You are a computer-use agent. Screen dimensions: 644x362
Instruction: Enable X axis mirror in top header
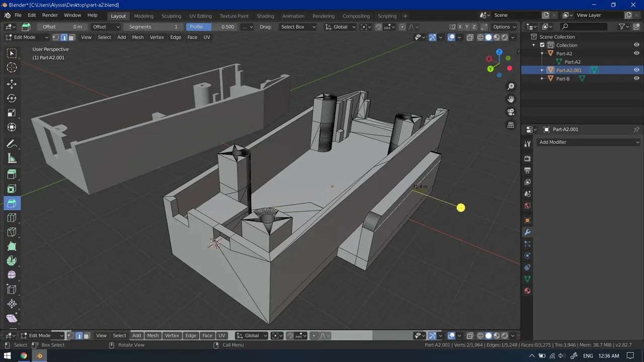coord(460,27)
